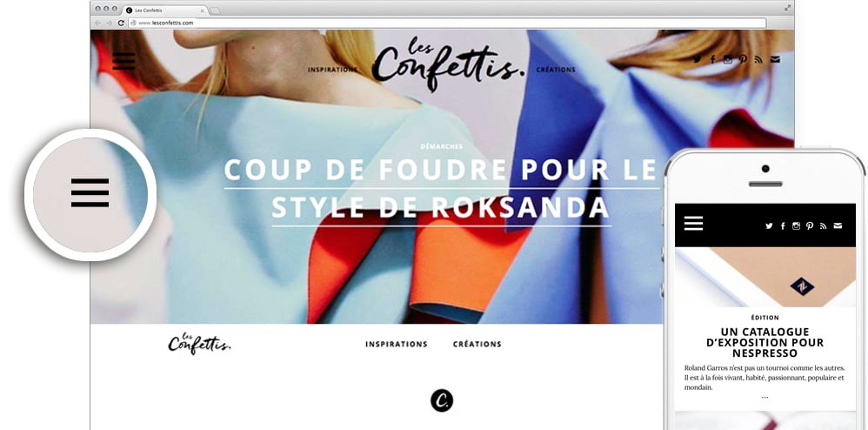
Task: Open the hamburger menu in the hero header
Action: (124, 61)
